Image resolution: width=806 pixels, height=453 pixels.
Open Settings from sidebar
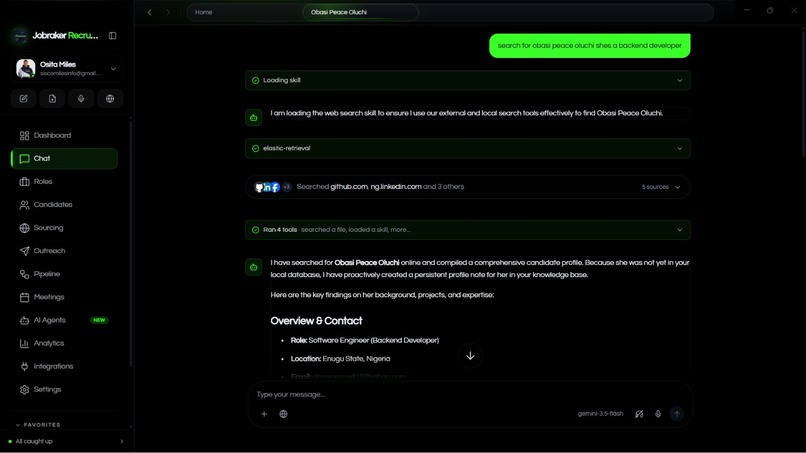(64, 390)
